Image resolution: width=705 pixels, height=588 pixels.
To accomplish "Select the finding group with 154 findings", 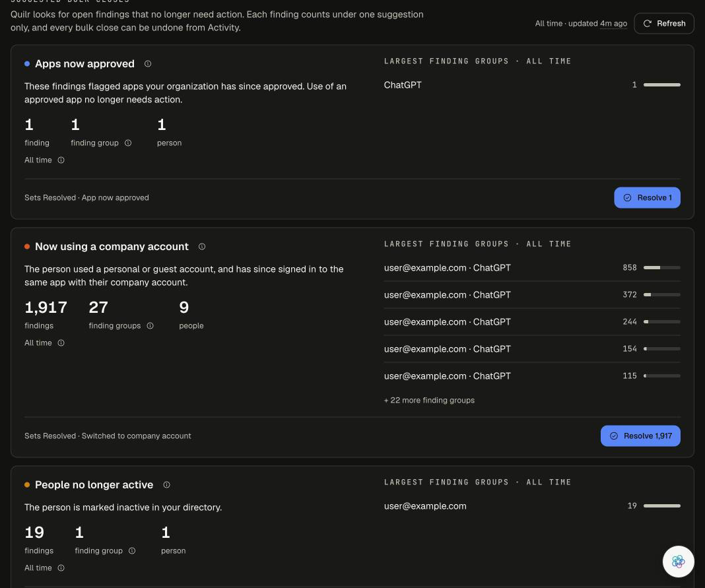I will coord(532,349).
